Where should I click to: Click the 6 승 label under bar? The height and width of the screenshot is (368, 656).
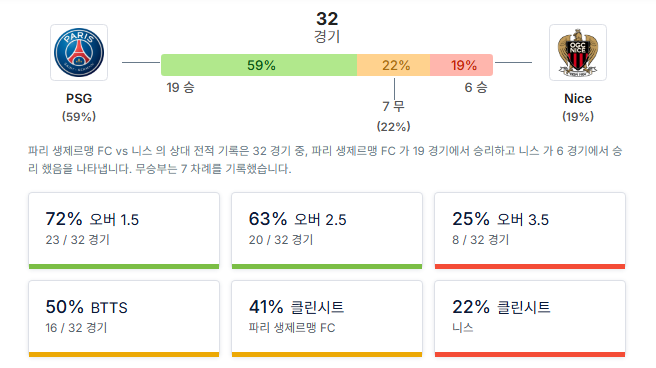point(476,87)
